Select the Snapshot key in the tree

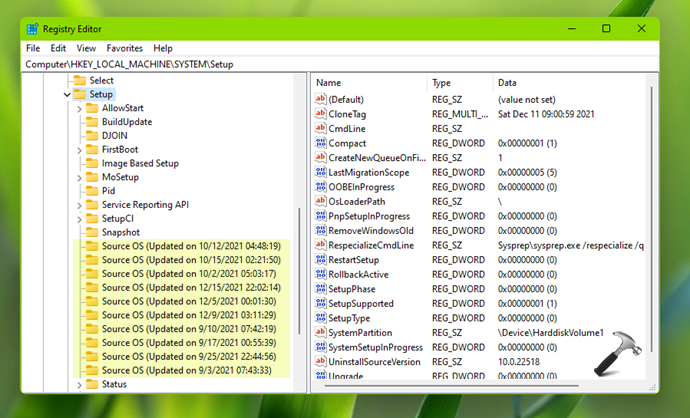tap(120, 232)
